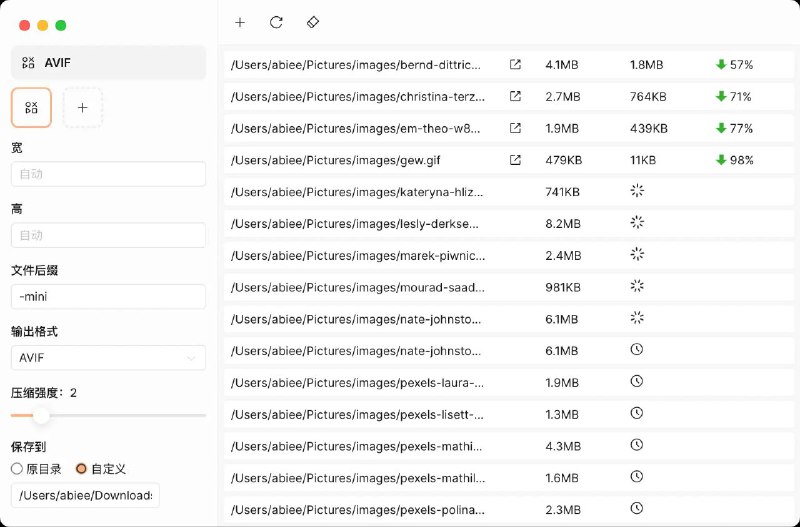Click the AVIF preset header in the sidebar

(108, 62)
